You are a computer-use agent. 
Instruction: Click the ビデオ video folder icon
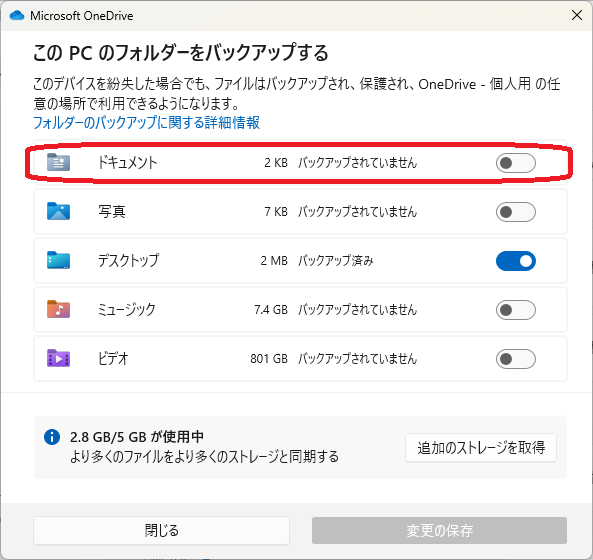pos(58,358)
